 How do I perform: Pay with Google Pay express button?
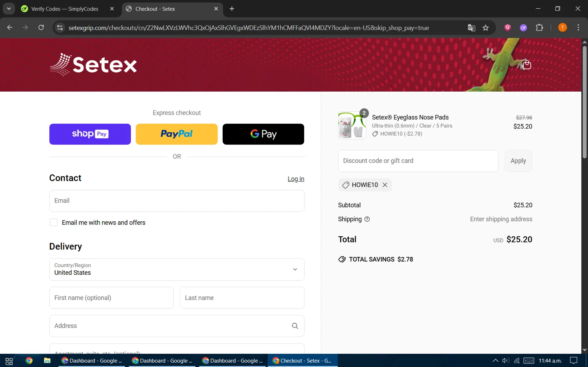[263, 134]
